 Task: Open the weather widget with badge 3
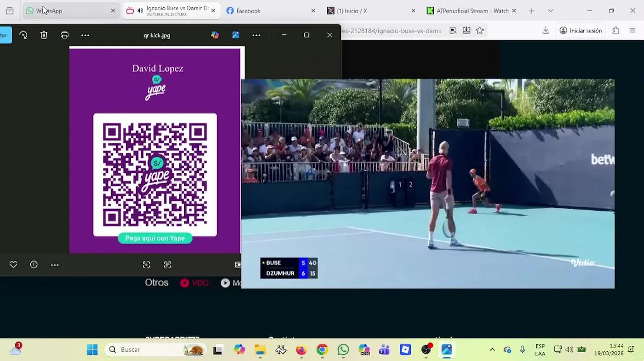(x=15, y=349)
